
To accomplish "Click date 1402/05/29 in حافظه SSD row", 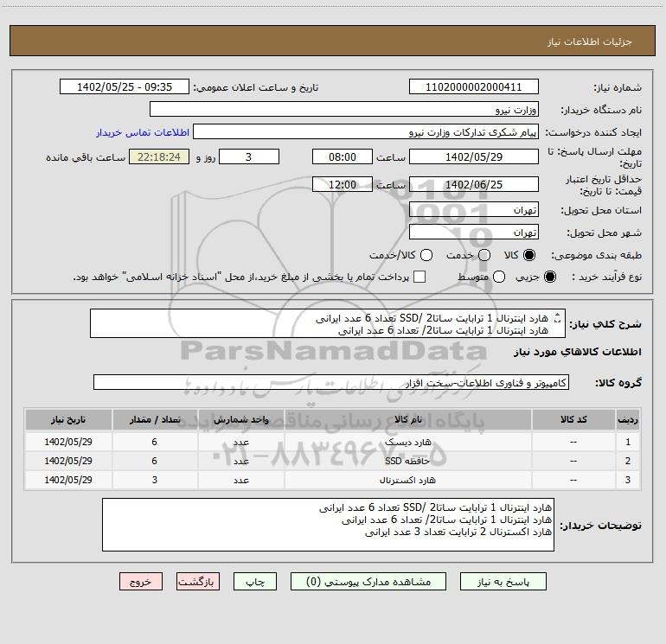I will tap(68, 461).
